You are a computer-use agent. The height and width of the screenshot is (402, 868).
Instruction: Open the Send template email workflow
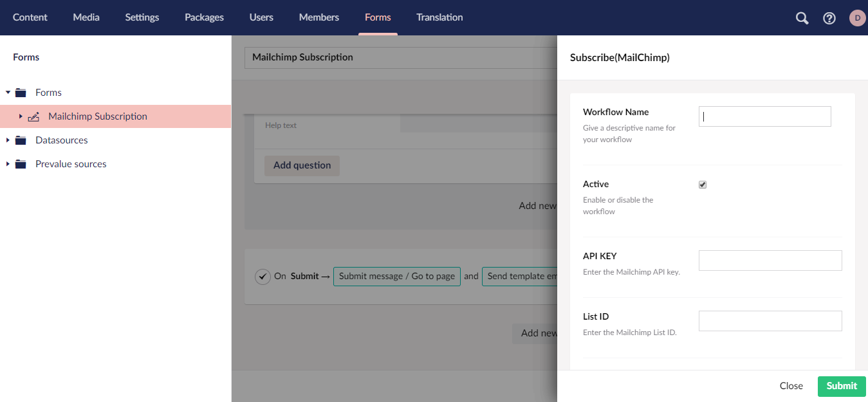point(520,276)
